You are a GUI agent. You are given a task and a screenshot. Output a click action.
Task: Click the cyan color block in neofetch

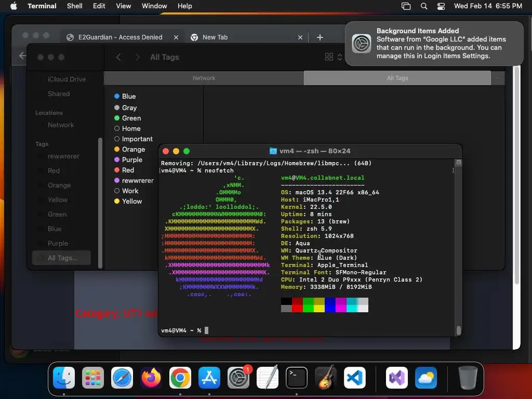(352, 304)
